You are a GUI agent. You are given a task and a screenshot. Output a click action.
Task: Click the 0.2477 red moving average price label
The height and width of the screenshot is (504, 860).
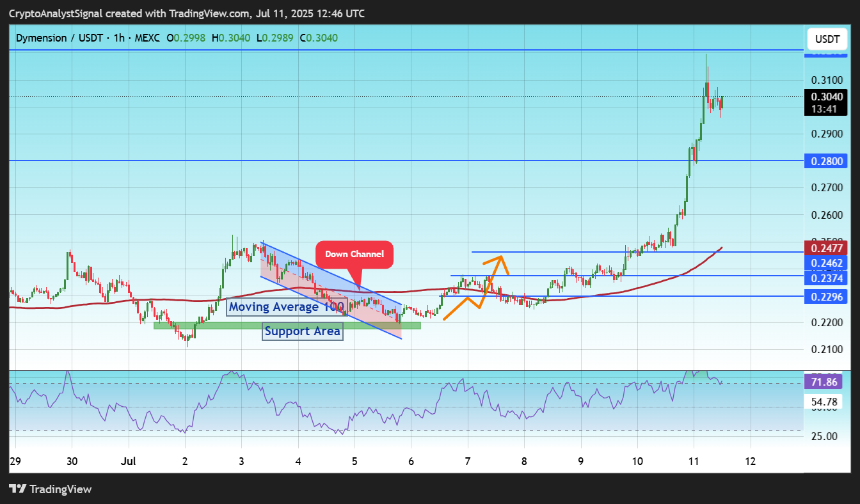827,248
